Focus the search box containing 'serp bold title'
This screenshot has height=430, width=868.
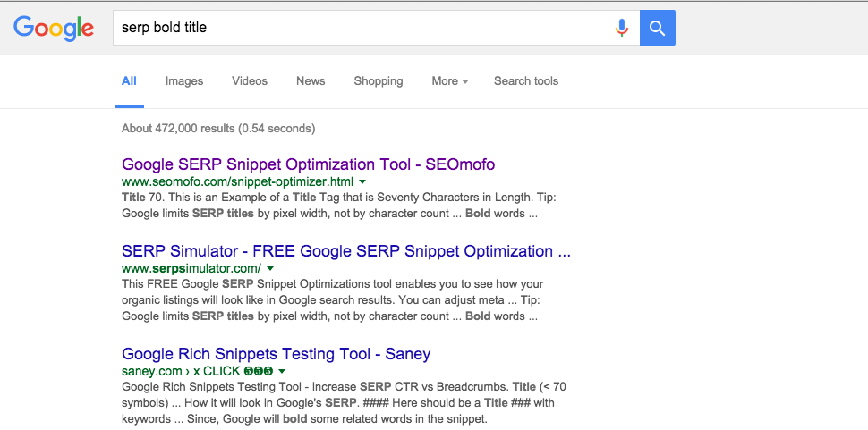click(377, 28)
